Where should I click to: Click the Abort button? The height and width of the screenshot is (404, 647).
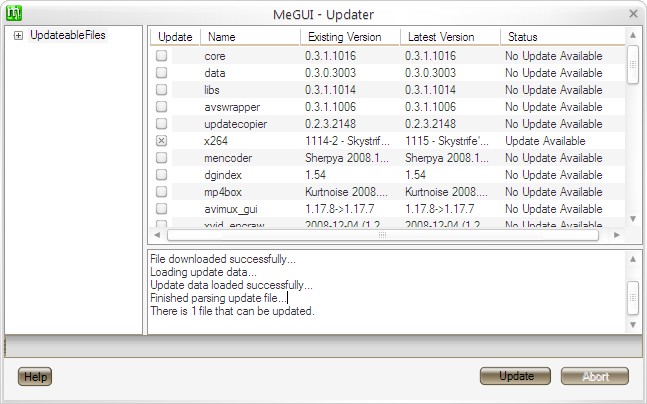[x=595, y=376]
